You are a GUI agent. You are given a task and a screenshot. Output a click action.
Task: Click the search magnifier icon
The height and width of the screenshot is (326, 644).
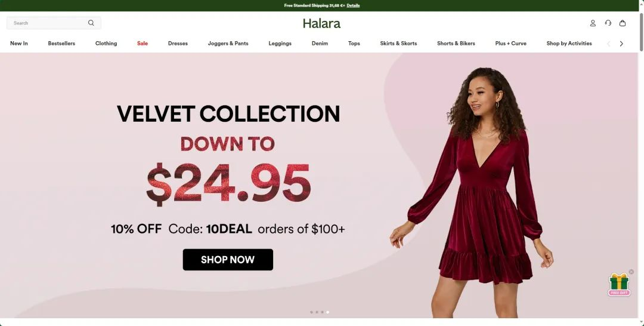(x=91, y=23)
